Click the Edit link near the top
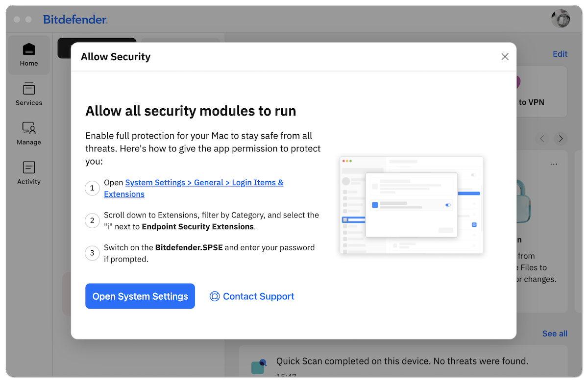Viewport: 588px width, 384px height. click(x=560, y=54)
